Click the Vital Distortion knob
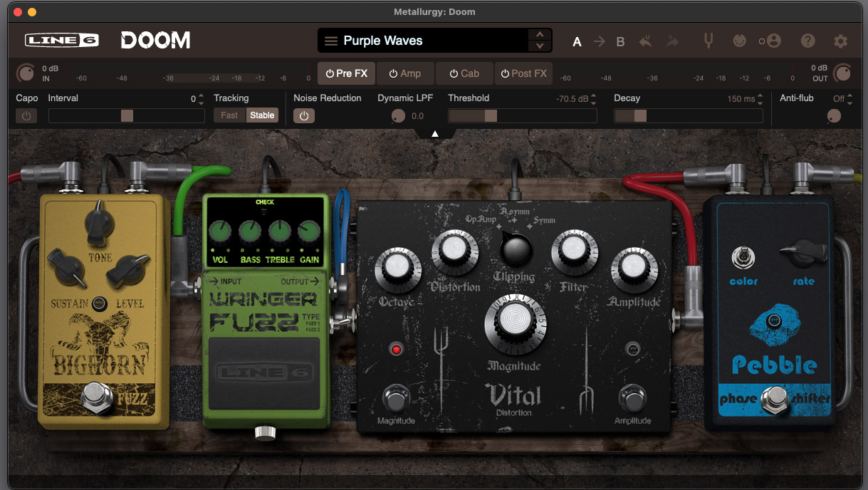Viewport: 868px width, 490px height. click(x=455, y=251)
